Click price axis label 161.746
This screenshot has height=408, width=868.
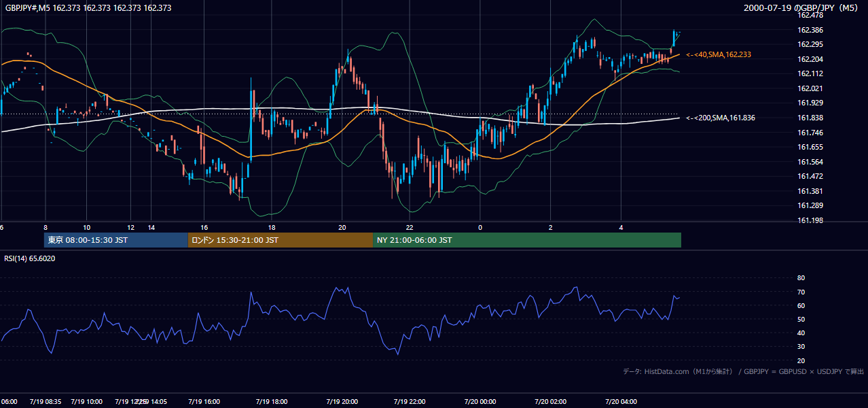point(810,133)
